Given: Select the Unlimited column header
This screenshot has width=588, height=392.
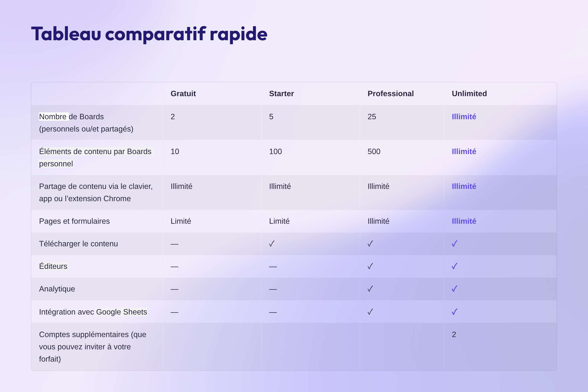Looking at the screenshot, I should pyautogui.click(x=469, y=93).
